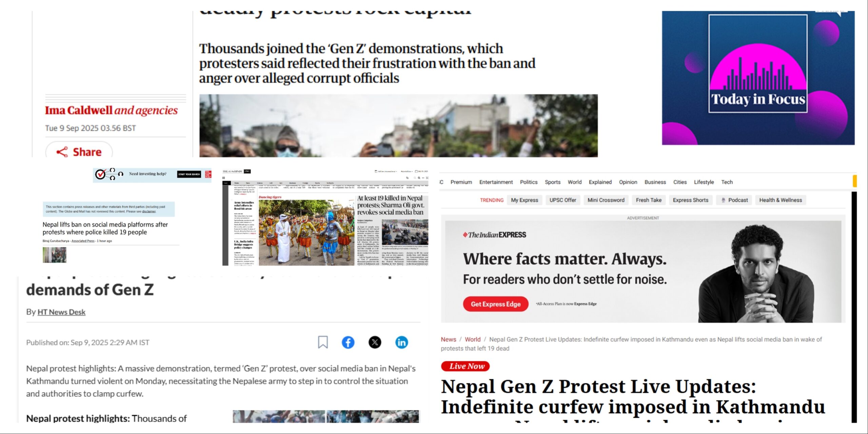
Task: Click the START YOUR SEARCH ad button
Action: (x=189, y=174)
